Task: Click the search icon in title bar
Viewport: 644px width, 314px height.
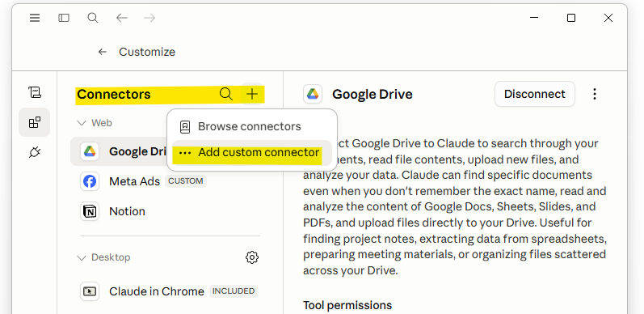Action: (93, 18)
